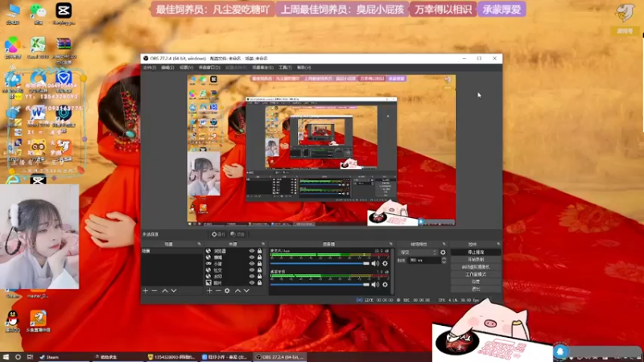This screenshot has height=362, width=644.
Task: Toggle visibility of the 水印 source
Action: click(252, 276)
